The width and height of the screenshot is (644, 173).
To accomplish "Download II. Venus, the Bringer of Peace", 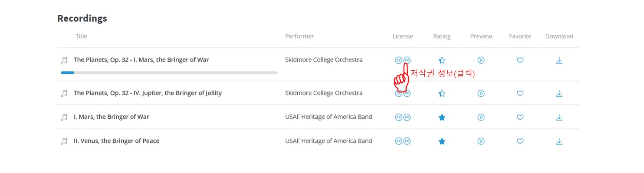I will [559, 141].
